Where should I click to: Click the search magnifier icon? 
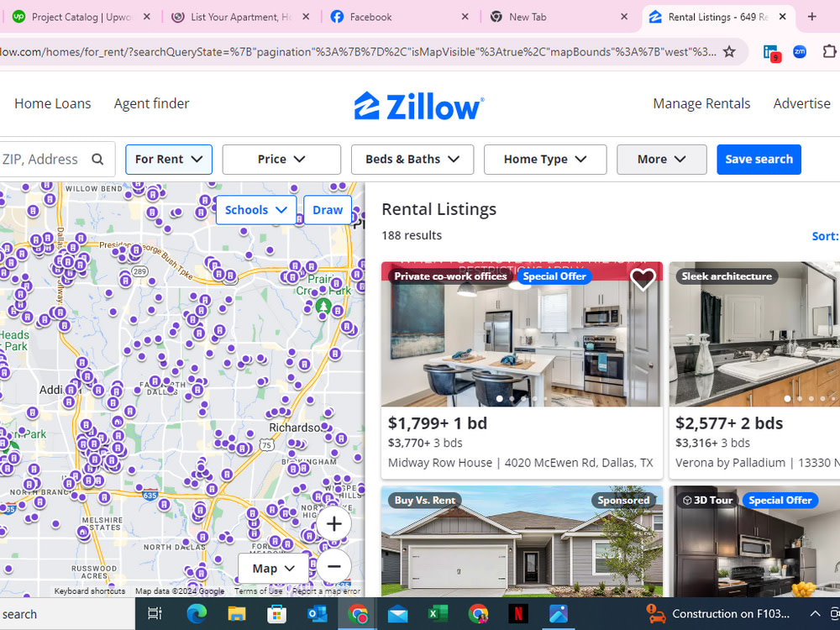pyautogui.click(x=97, y=159)
